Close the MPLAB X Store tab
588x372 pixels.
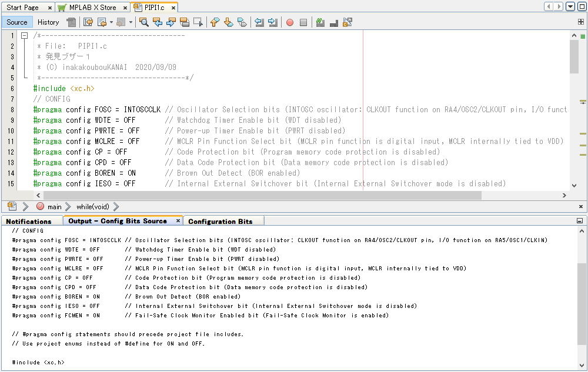point(125,8)
